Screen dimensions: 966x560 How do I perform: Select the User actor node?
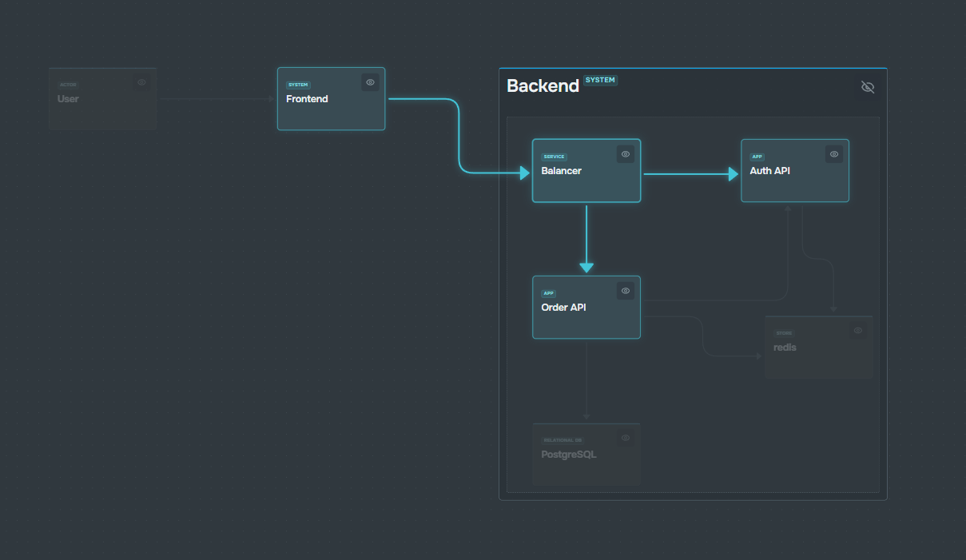pos(102,98)
